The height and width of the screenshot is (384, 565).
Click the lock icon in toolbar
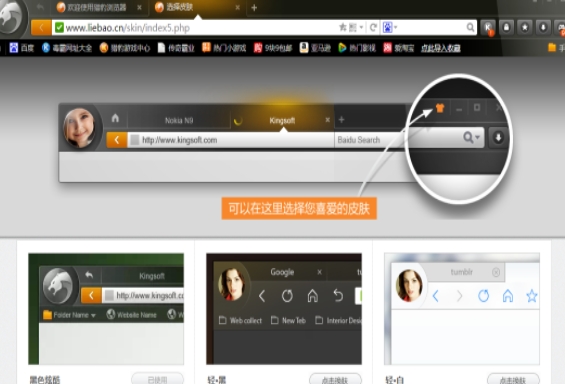pyautogui.click(x=506, y=27)
